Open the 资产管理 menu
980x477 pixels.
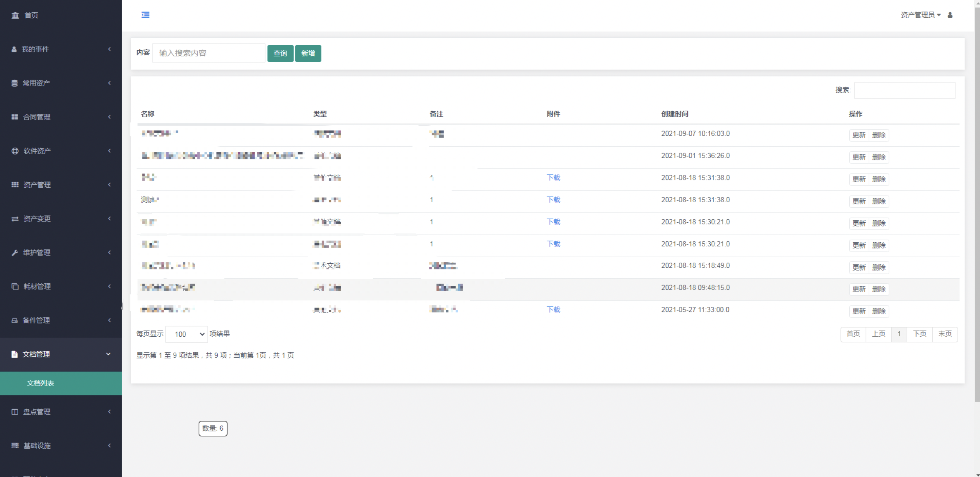(x=61, y=185)
